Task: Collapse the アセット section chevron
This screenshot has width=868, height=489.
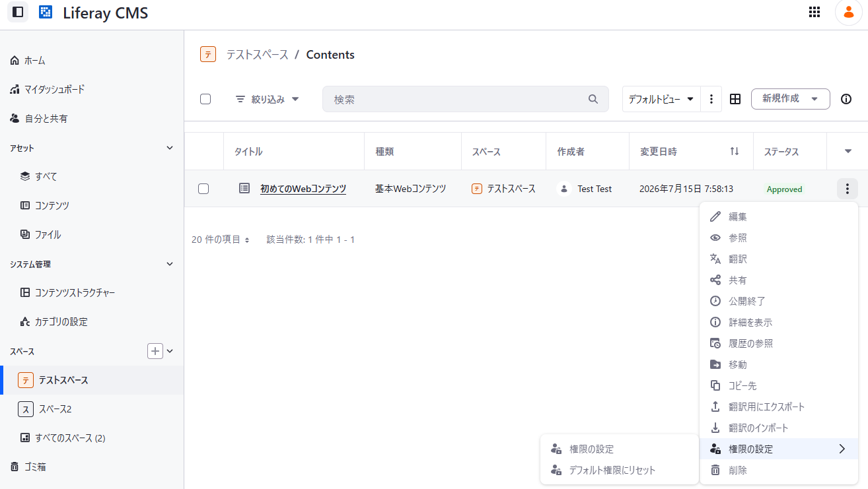Action: tap(170, 148)
